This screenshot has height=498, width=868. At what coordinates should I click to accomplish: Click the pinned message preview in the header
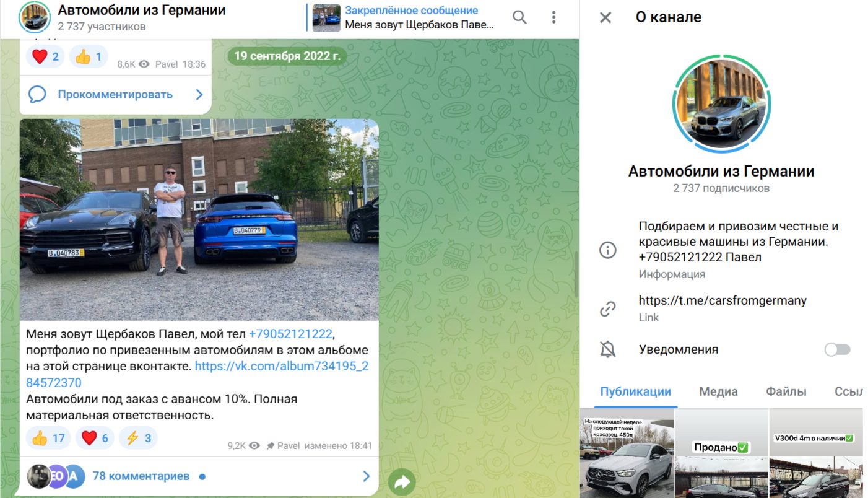coord(402,17)
